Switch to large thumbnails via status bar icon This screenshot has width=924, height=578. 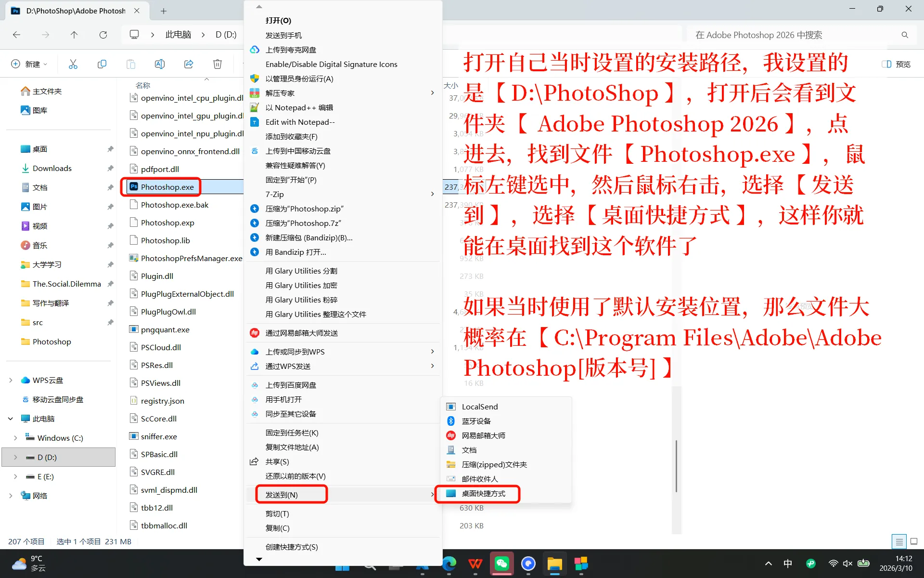coord(912,541)
